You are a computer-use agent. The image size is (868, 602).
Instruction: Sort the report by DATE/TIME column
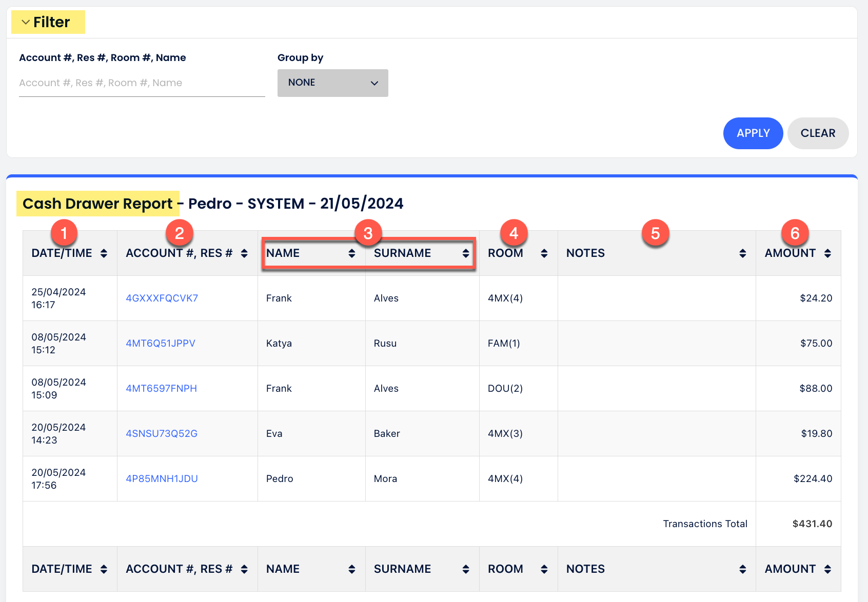click(104, 253)
